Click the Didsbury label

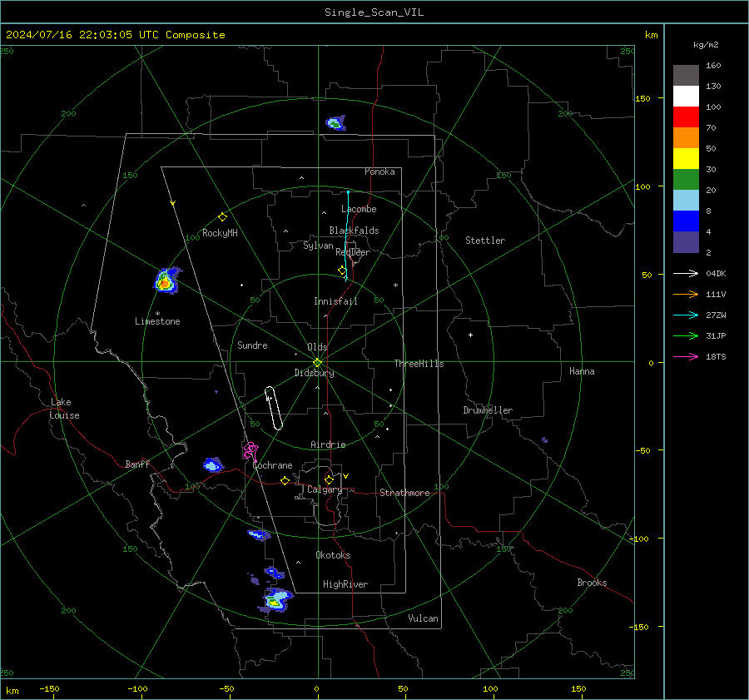click(x=314, y=373)
